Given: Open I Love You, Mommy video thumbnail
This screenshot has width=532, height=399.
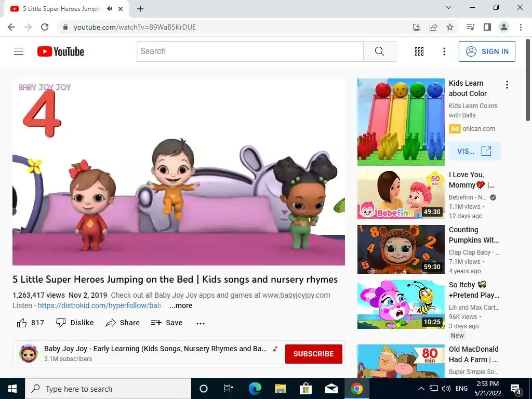Looking at the screenshot, I should pyautogui.click(x=401, y=194).
